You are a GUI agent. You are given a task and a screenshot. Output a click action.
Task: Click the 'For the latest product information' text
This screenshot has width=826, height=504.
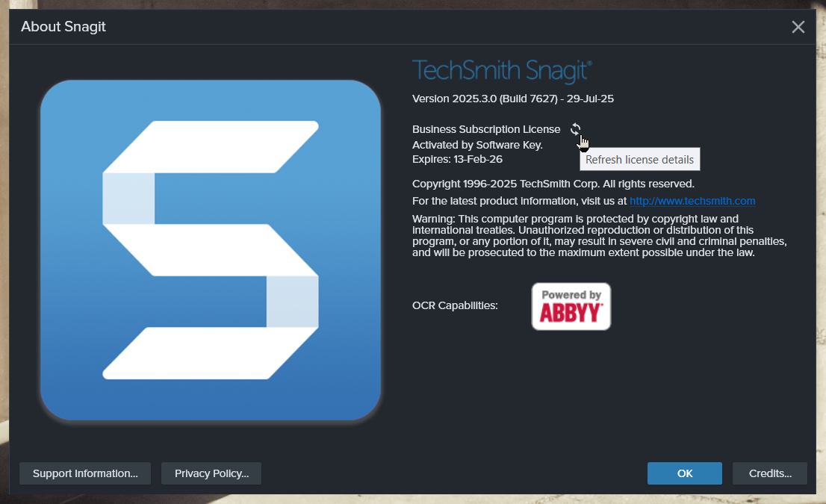[x=520, y=201]
